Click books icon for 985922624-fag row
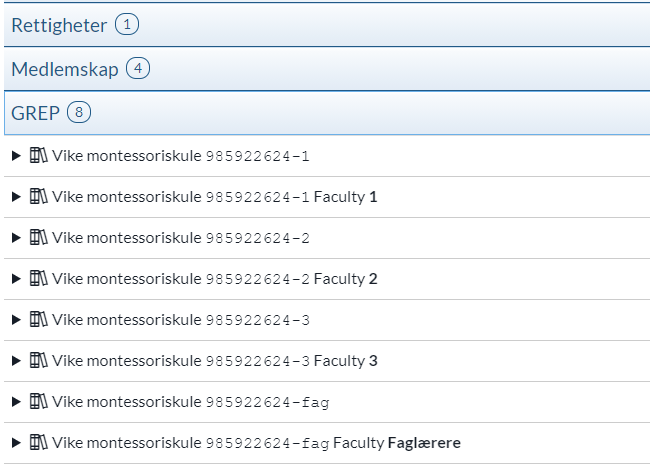650x471 pixels. click(39, 401)
